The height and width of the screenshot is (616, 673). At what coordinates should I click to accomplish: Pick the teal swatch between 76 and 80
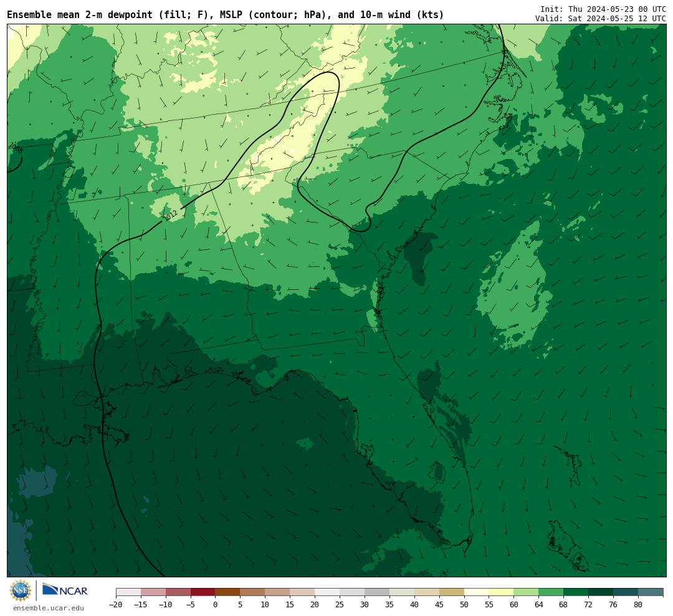tap(626, 592)
